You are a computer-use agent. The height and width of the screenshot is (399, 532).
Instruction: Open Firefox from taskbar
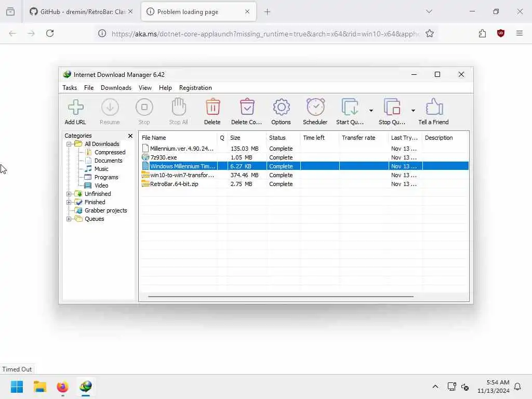63,387
